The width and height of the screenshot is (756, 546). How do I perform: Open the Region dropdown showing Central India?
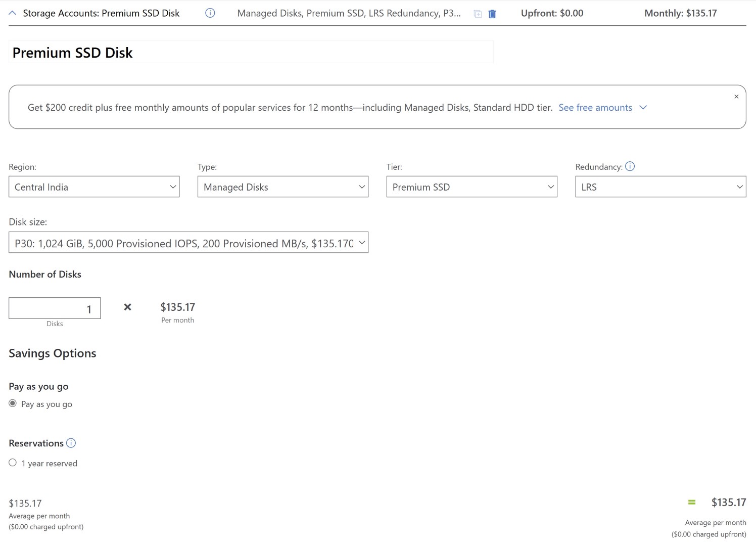point(94,187)
